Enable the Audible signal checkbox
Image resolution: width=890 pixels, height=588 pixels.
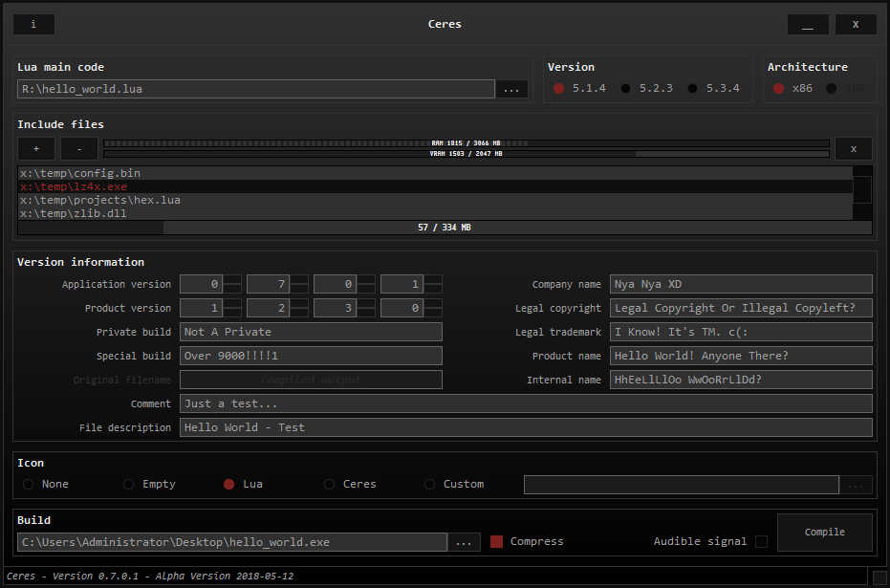(x=761, y=542)
